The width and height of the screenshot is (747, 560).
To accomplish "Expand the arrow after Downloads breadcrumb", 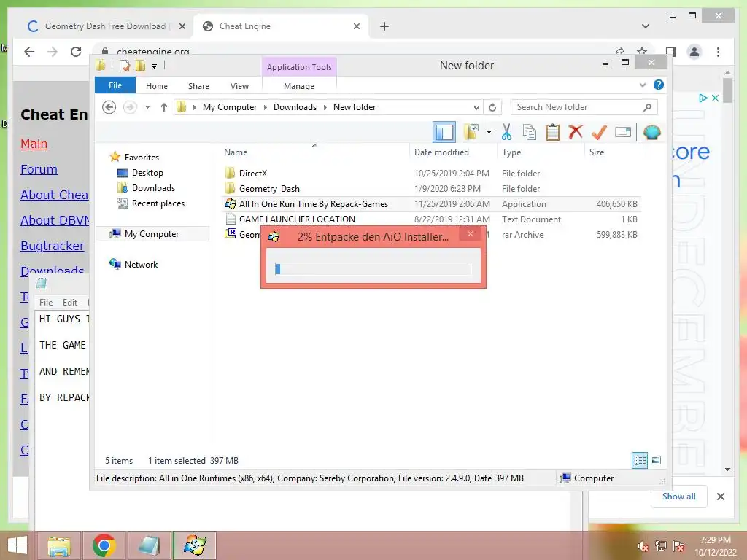I will click(325, 107).
